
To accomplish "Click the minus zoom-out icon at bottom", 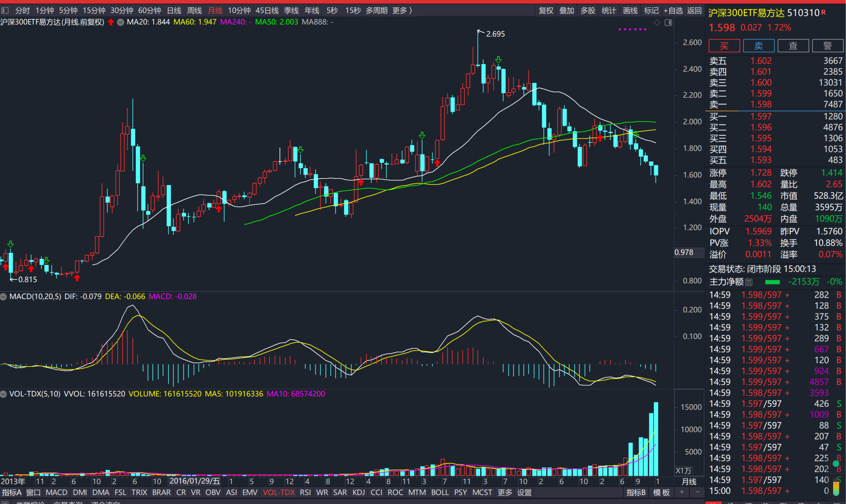I will [698, 492].
